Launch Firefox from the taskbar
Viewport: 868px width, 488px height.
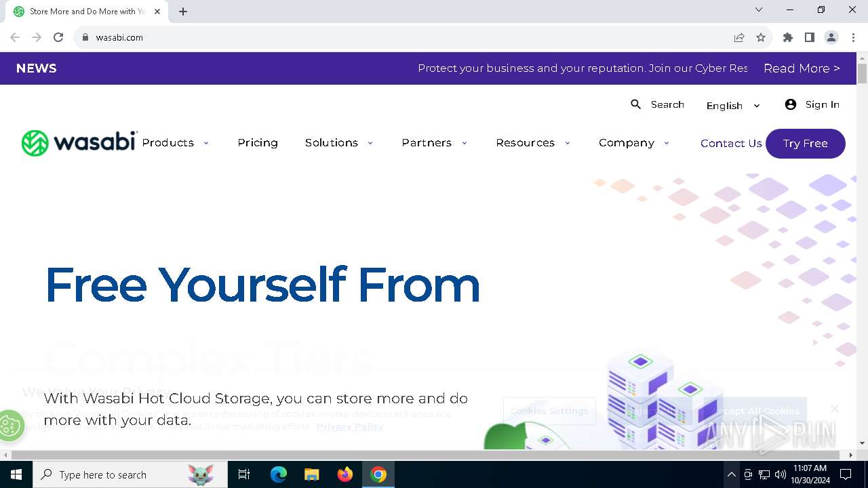pyautogui.click(x=345, y=474)
